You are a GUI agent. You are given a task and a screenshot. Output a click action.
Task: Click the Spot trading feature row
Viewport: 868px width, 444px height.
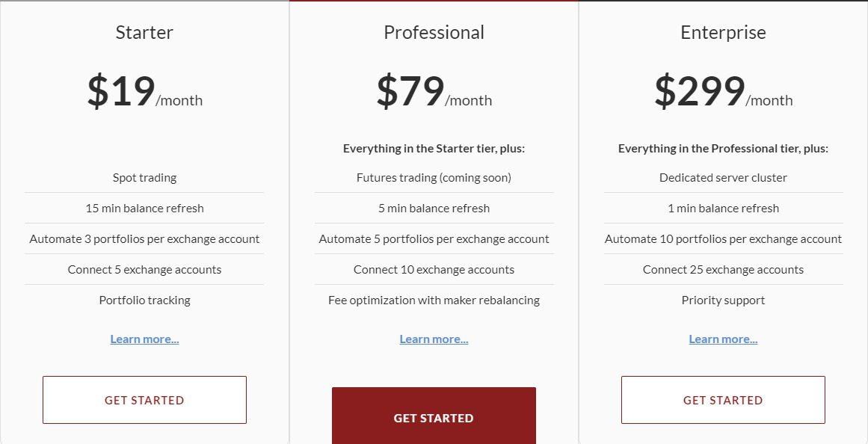pos(144,178)
